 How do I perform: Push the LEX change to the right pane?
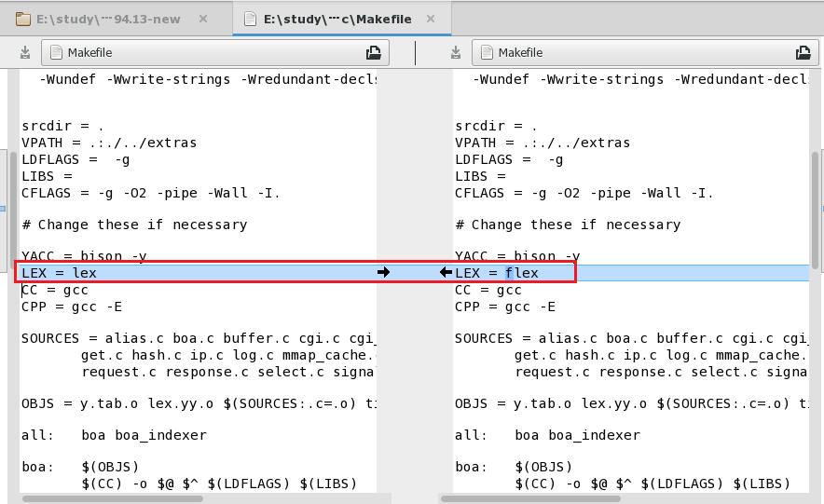coord(383,272)
